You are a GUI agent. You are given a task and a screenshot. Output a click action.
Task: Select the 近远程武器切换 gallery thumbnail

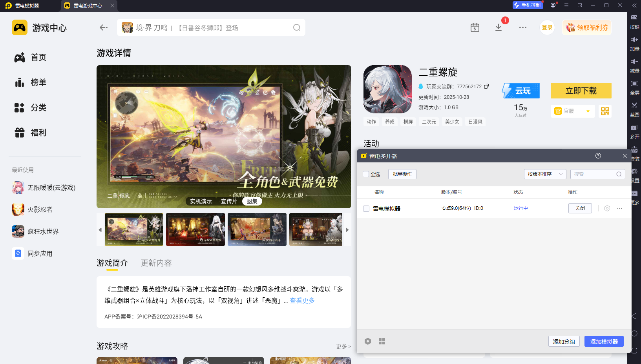click(195, 229)
